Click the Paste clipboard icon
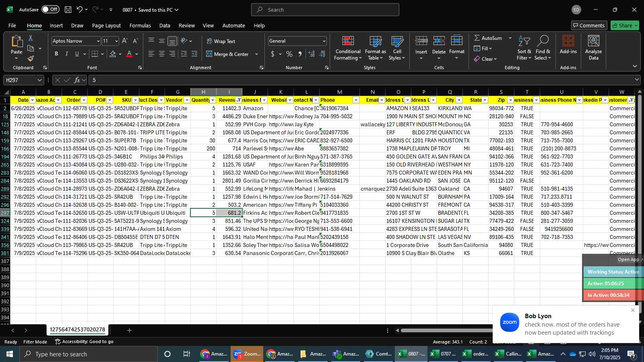Viewport: 644px width, 362px height. pyautogui.click(x=17, y=41)
